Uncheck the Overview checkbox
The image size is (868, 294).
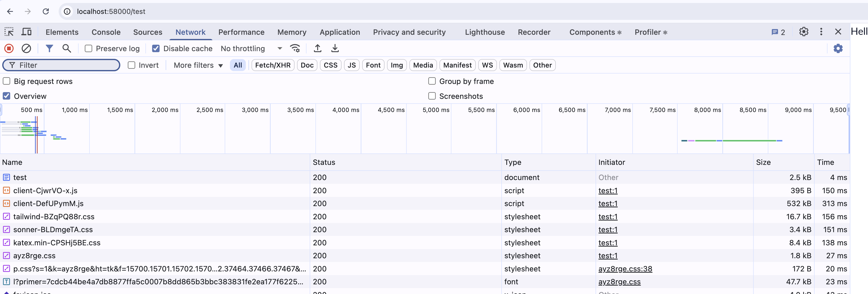(6, 96)
